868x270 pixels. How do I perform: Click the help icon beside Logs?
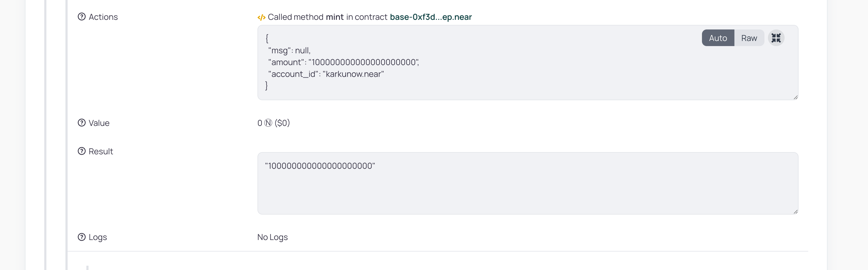[82, 237]
